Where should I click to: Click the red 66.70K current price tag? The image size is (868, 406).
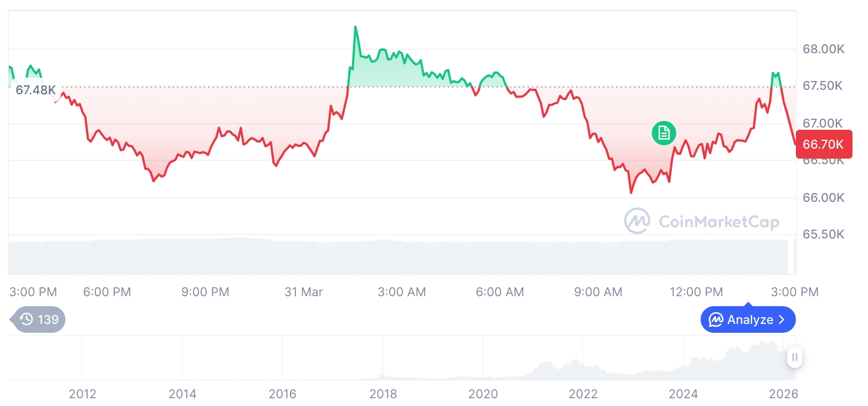823,145
